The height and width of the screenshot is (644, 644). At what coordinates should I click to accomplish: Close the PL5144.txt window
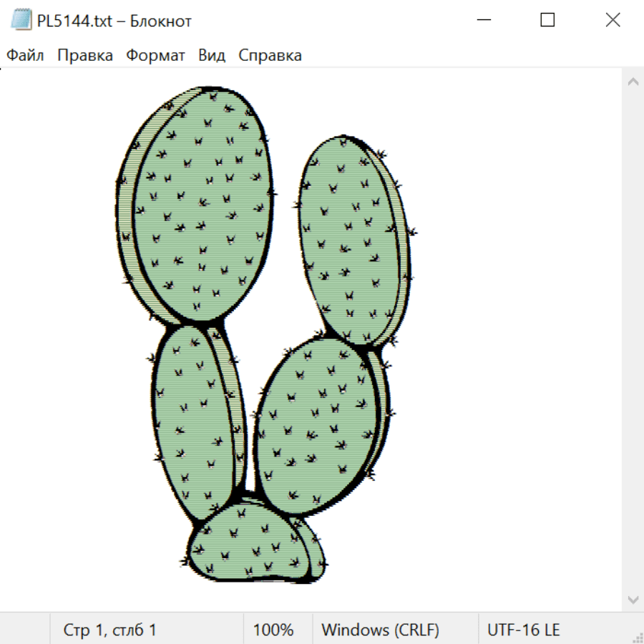coord(613,21)
